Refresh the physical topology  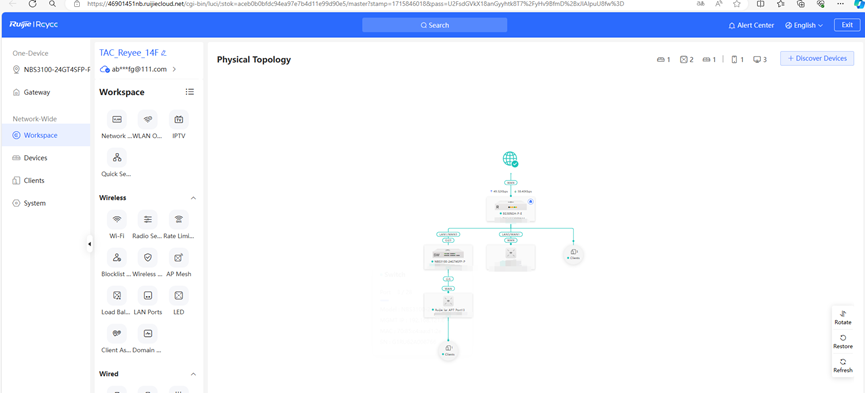point(842,365)
